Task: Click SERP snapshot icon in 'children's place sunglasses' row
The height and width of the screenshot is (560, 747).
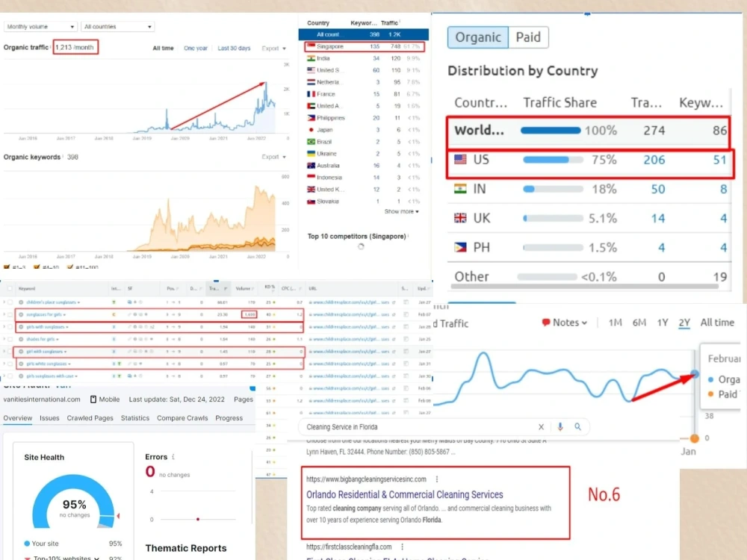Action: coord(406,302)
